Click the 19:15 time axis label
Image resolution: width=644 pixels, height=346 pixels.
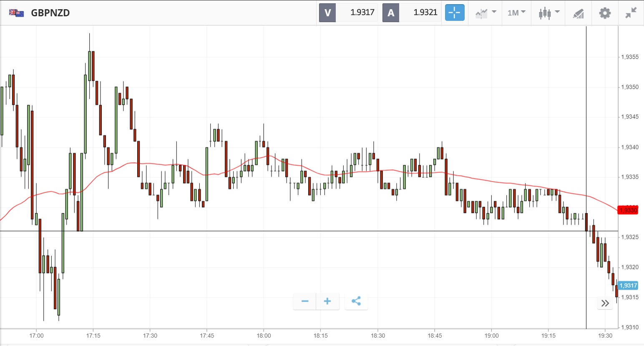tap(548, 336)
